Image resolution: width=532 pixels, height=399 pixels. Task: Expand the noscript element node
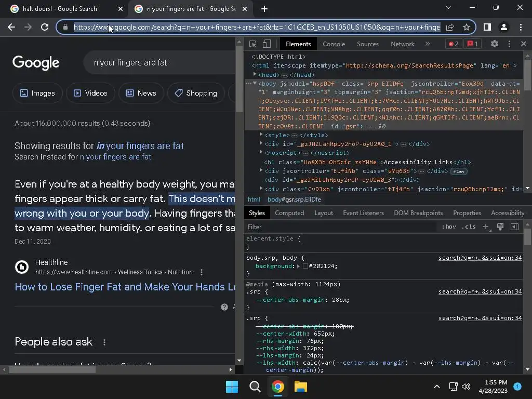click(261, 152)
